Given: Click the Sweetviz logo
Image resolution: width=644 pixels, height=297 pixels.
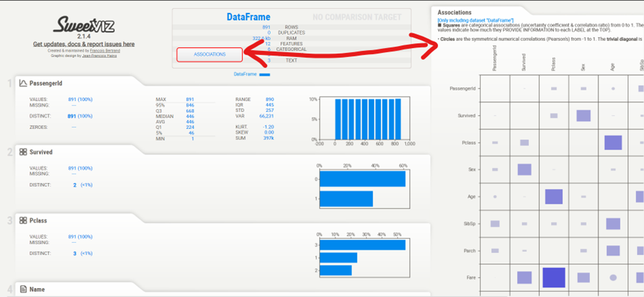Looking at the screenshot, I should 84,25.
